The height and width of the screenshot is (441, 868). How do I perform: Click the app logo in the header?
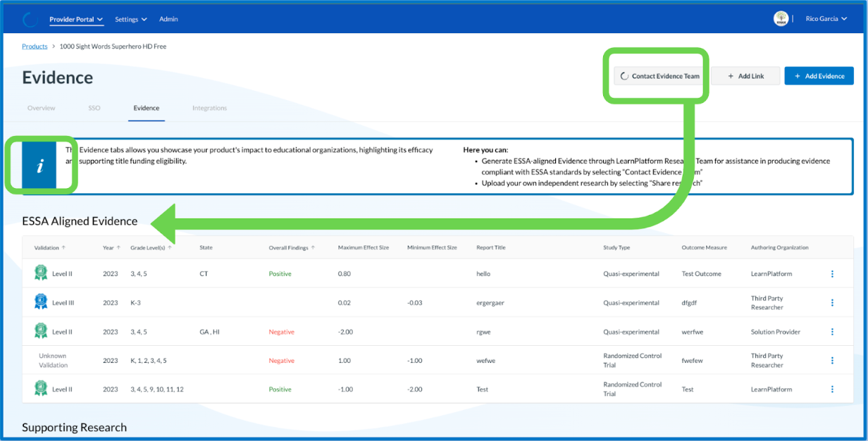(30, 19)
